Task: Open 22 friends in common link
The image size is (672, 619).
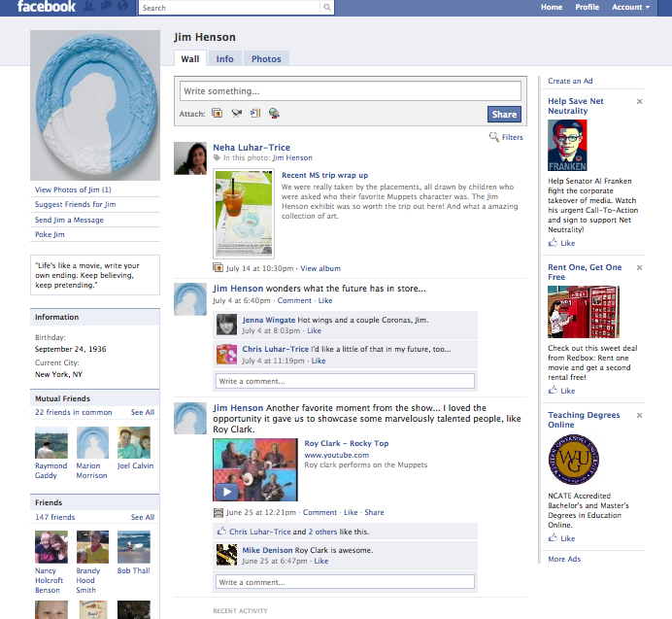Action: coord(73,412)
